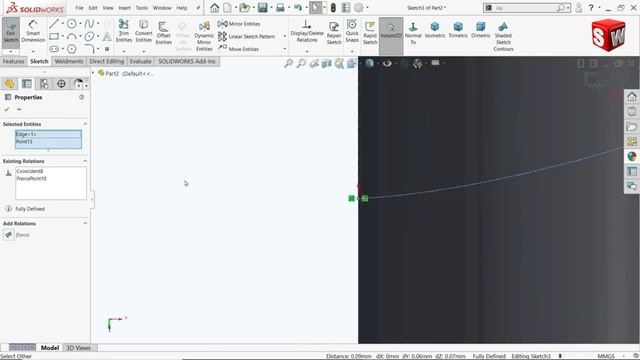
Task: Toggle Shaded Sketch Contours
Action: click(503, 36)
